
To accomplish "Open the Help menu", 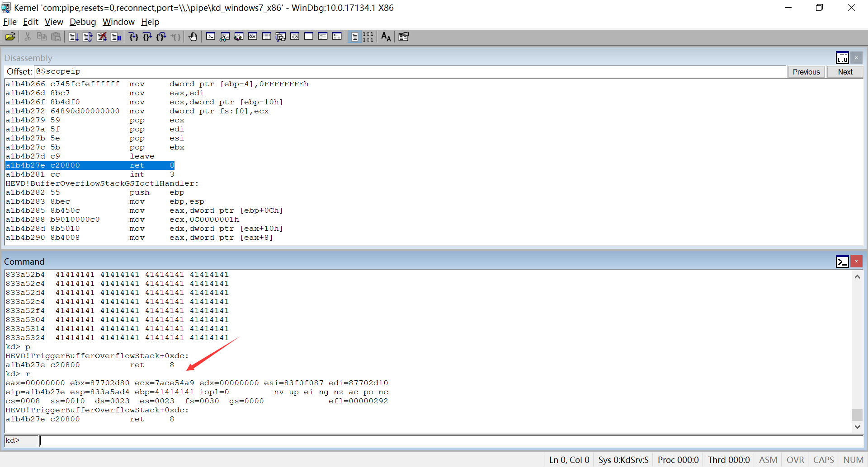I will tap(150, 22).
